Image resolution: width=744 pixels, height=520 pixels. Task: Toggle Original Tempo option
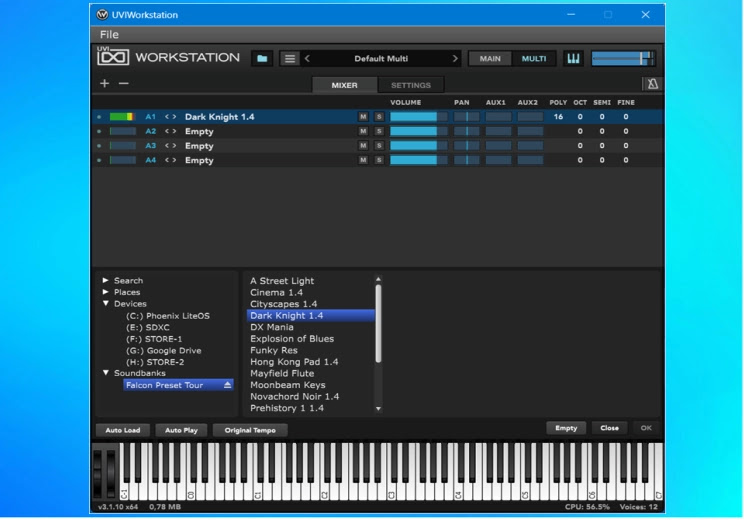point(250,430)
